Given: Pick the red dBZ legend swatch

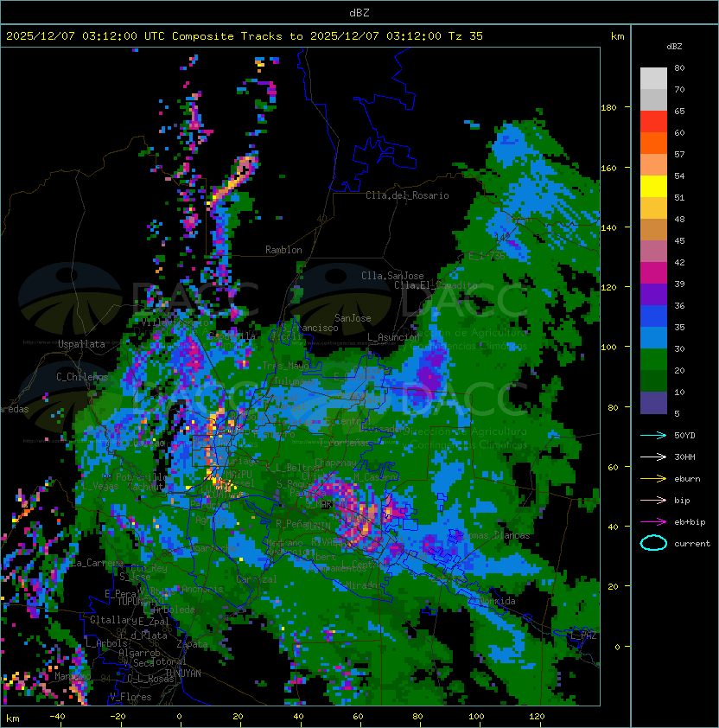Looking at the screenshot, I should pos(653,122).
